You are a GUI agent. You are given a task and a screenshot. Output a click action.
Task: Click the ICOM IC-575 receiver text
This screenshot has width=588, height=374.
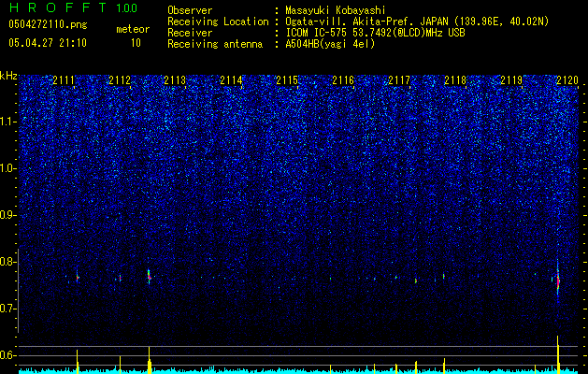375,33
